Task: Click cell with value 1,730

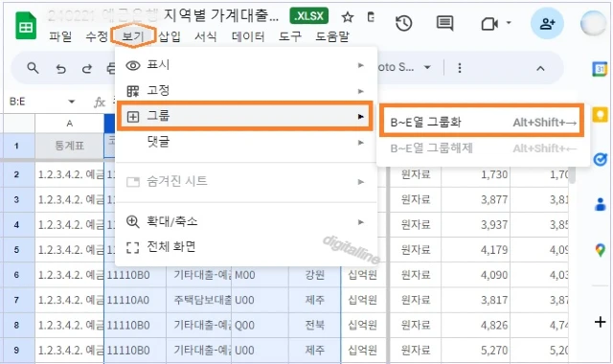Action: (x=476, y=174)
